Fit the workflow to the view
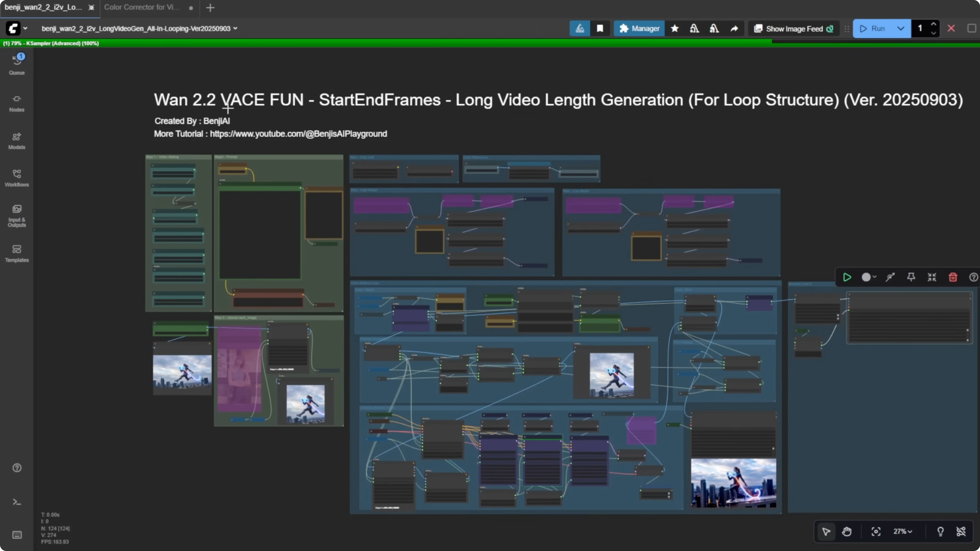 876,532
